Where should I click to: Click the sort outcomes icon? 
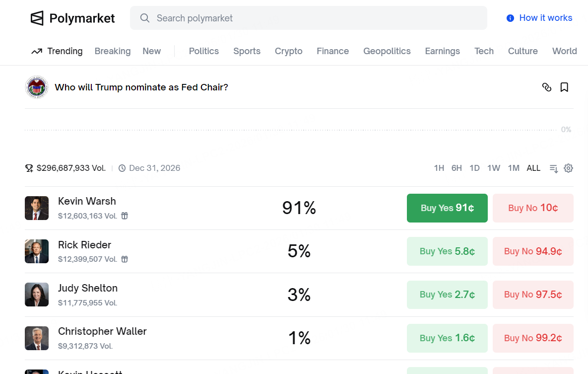click(554, 168)
